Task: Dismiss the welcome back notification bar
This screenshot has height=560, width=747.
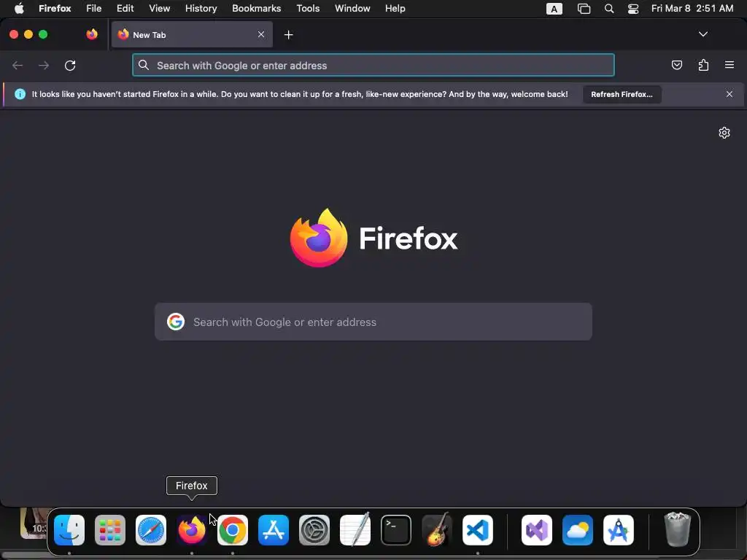Action: 729,94
